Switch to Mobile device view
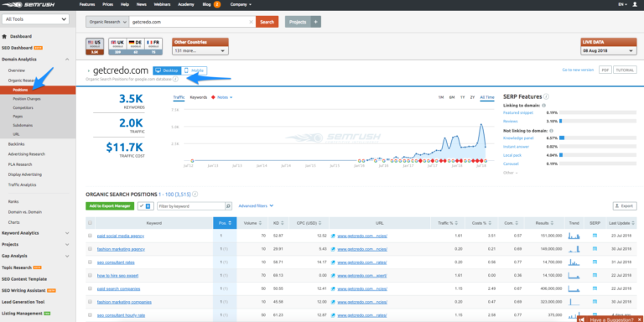 (x=195, y=70)
